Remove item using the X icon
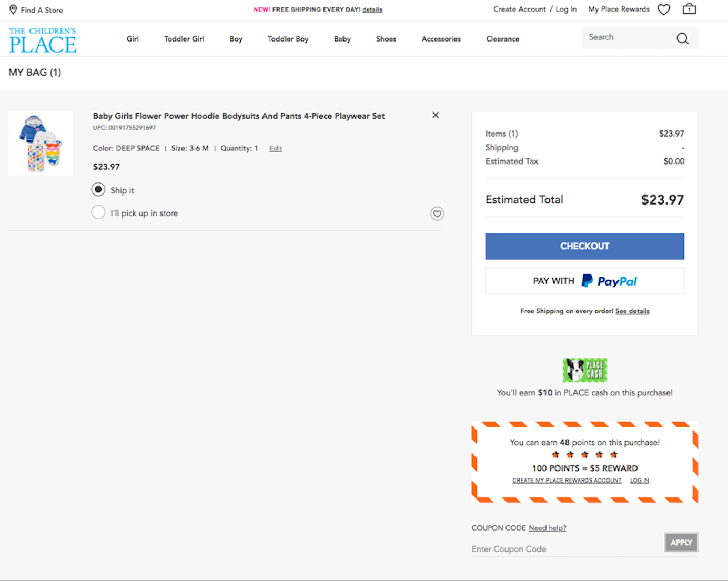 tap(436, 115)
